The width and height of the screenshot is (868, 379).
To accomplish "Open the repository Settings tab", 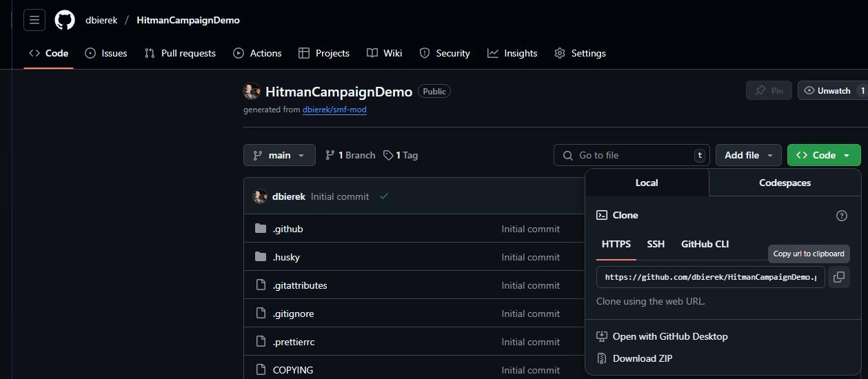I will coord(581,53).
